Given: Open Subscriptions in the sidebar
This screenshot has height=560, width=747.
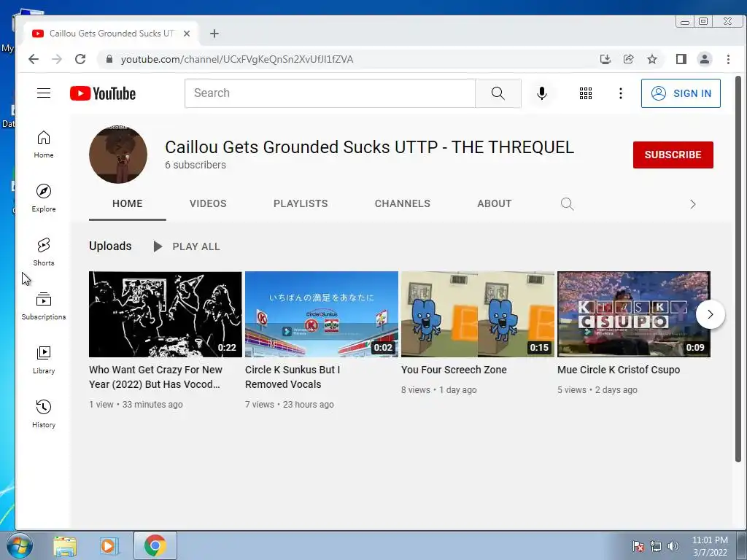Looking at the screenshot, I should (x=44, y=306).
